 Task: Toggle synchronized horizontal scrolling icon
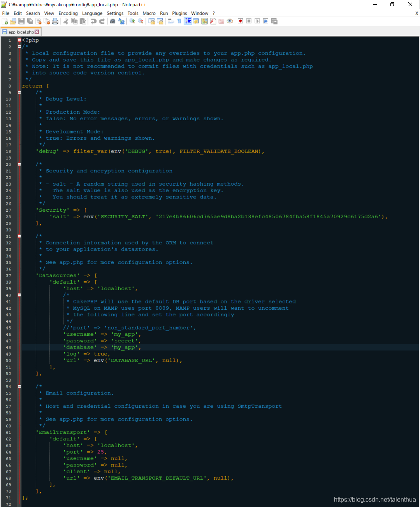pos(160,21)
